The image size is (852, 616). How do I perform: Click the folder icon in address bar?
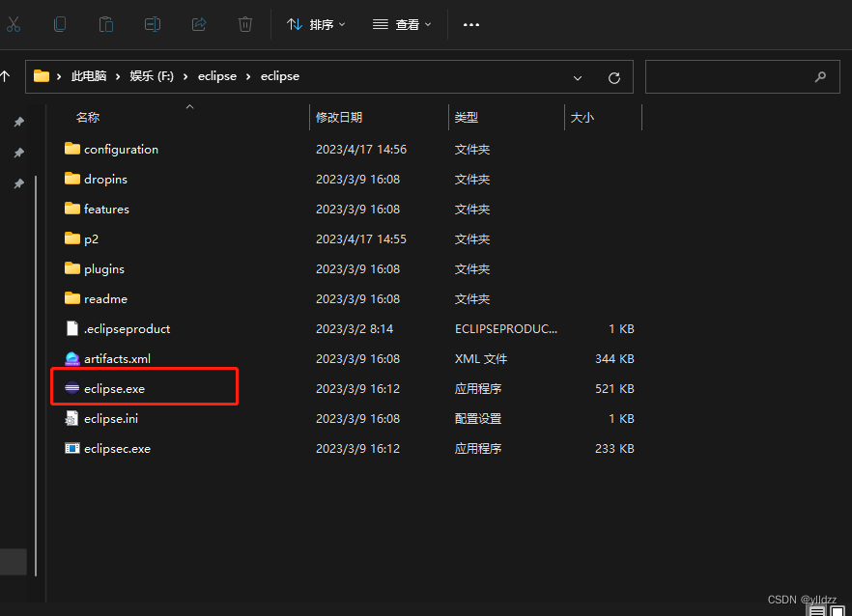pyautogui.click(x=42, y=76)
